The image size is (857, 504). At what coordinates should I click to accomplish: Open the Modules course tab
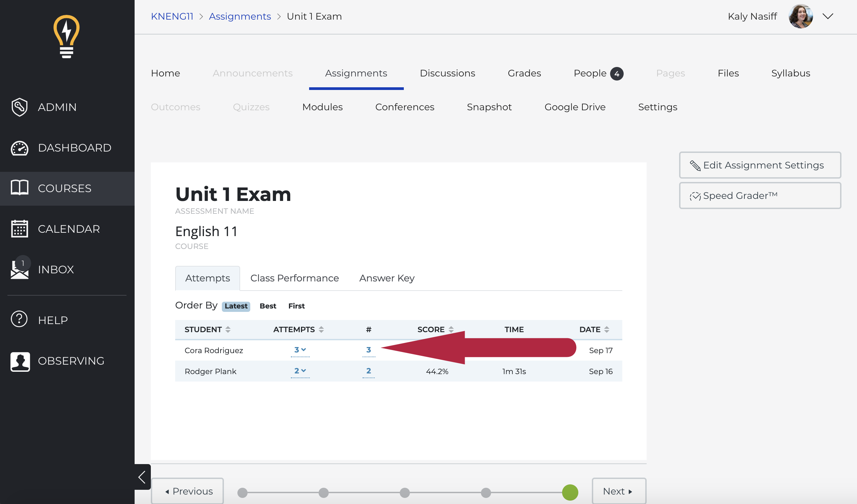coord(322,107)
